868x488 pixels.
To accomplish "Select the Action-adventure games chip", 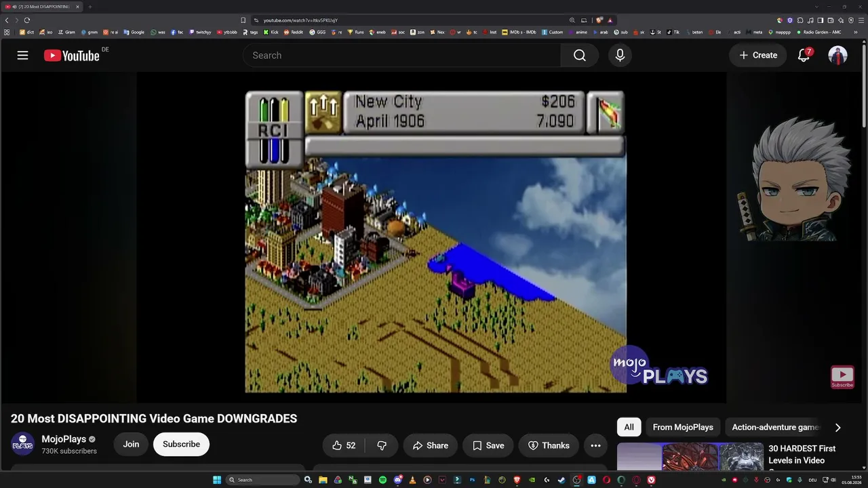I will click(776, 427).
